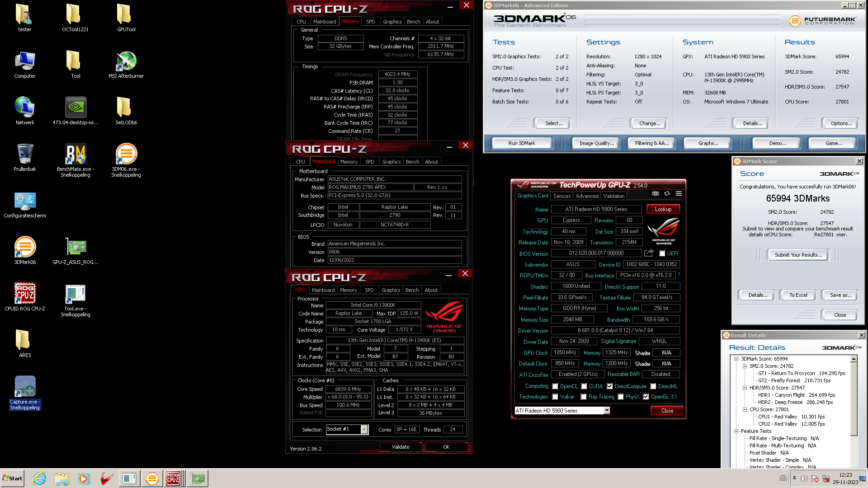Image resolution: width=868 pixels, height=488 pixels.
Task: Open the CPUID ROG CPU-Z desktop icon
Action: 25,297
